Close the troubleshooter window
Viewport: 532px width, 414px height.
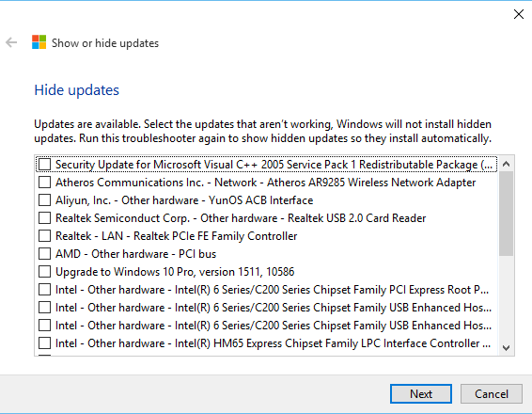click(519, 14)
